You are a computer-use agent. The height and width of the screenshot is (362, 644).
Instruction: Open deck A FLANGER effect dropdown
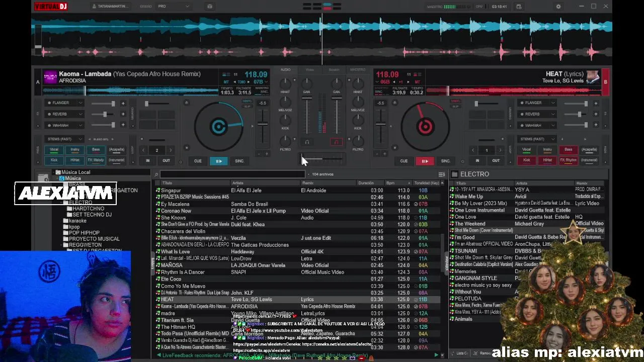[65, 103]
